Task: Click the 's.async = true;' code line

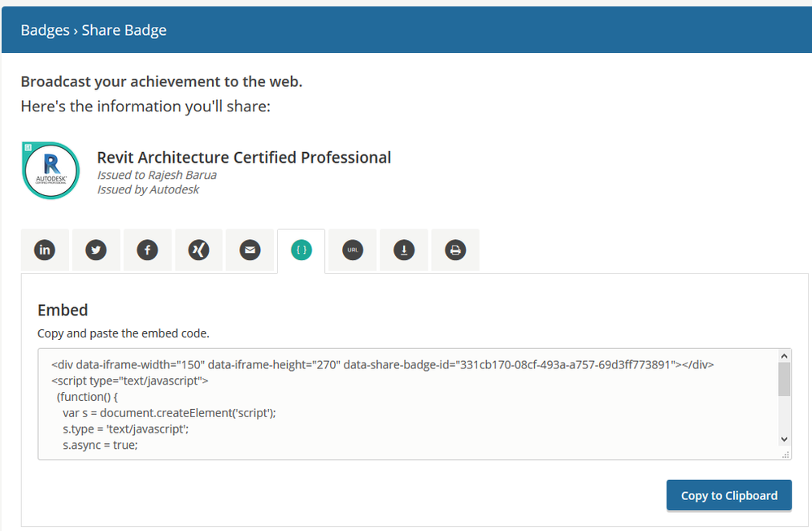Action: (101, 445)
